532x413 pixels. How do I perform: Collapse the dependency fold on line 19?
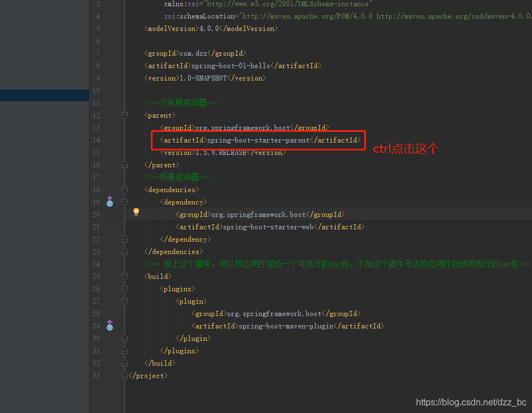[124, 202]
